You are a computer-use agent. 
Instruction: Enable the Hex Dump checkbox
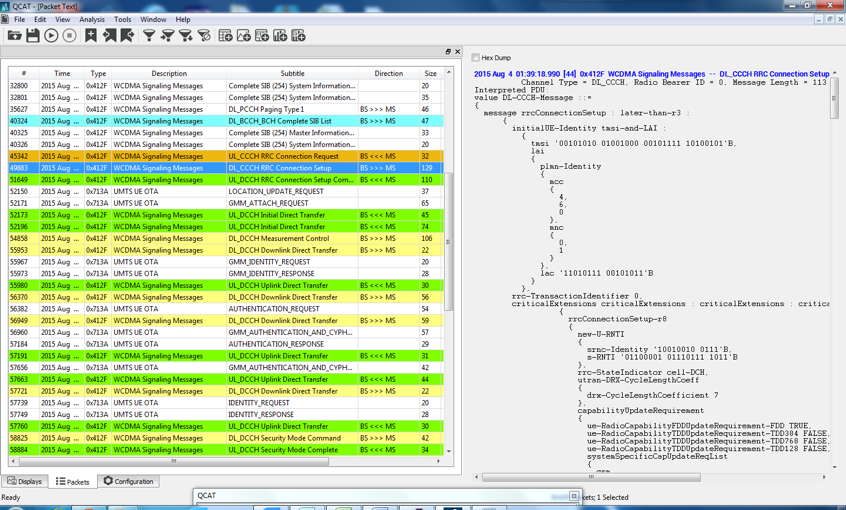click(x=475, y=57)
